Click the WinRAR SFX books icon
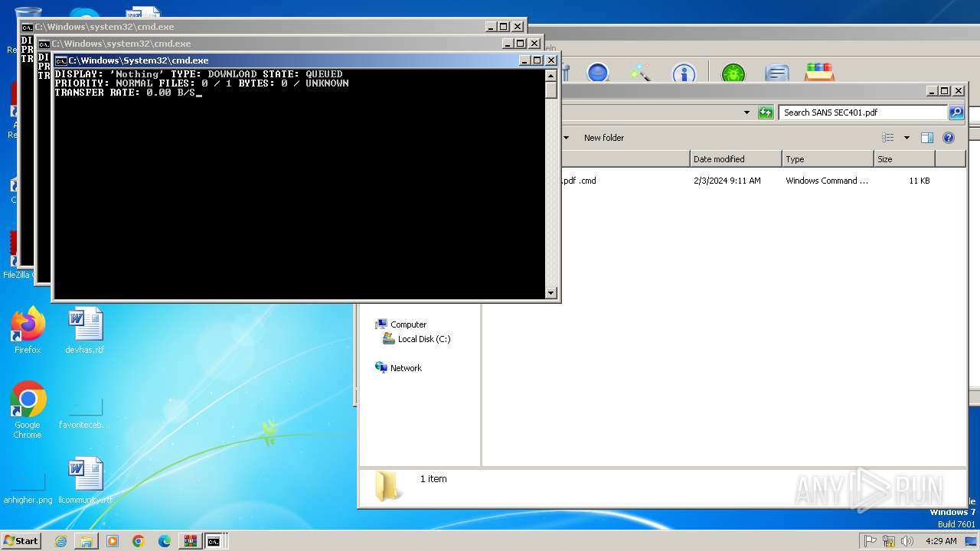The width and height of the screenshot is (980, 551). pos(819,73)
